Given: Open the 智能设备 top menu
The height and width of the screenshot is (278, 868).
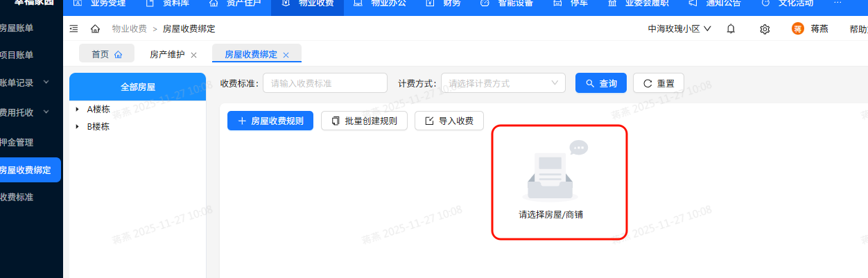Looking at the screenshot, I should point(507,3).
